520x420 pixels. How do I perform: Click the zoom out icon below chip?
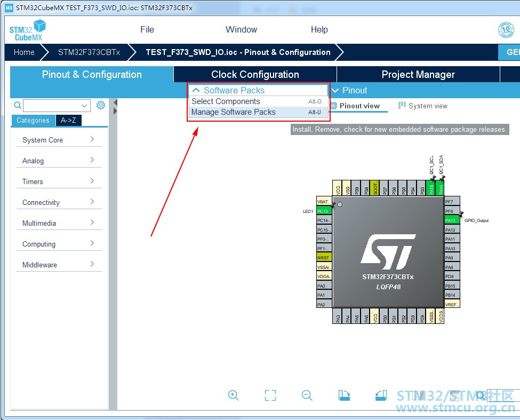click(x=307, y=395)
